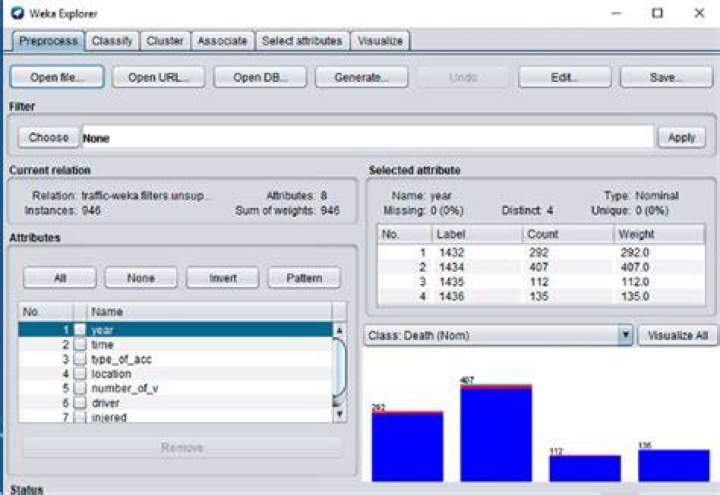This screenshot has width=720, height=495.
Task: Click the Visualize All button
Action: [677, 336]
